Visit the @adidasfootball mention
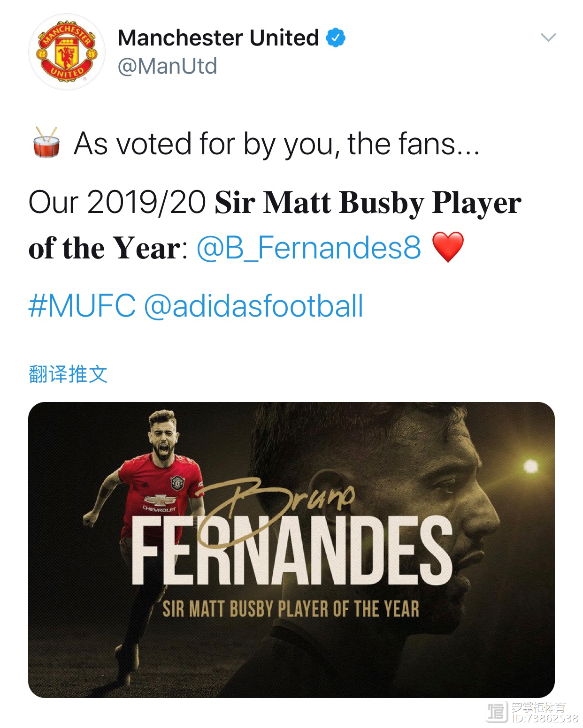 click(253, 306)
